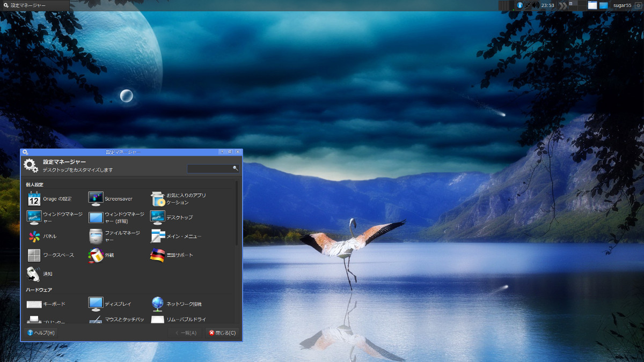Viewport: 644px width, 362px height.
Task: Open the ワークスペース settings
Action: pyautogui.click(x=50, y=255)
